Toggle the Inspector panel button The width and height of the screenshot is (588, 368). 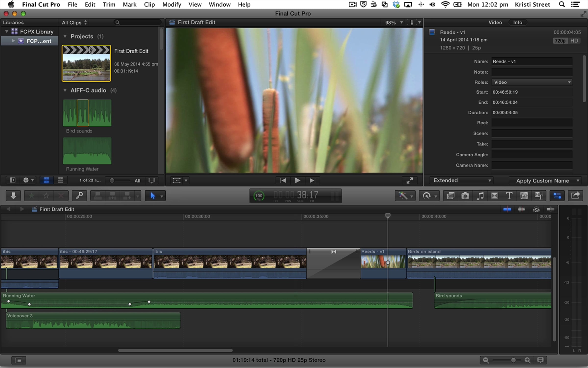[557, 196]
